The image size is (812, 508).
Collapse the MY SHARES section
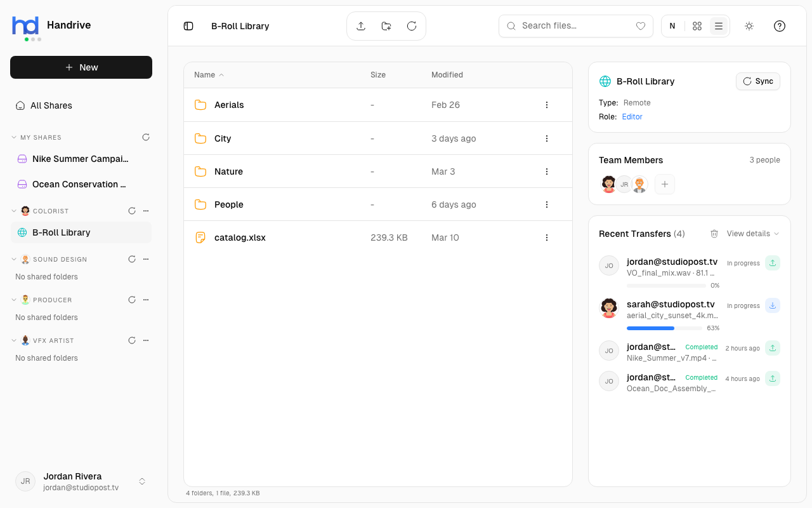click(x=13, y=137)
